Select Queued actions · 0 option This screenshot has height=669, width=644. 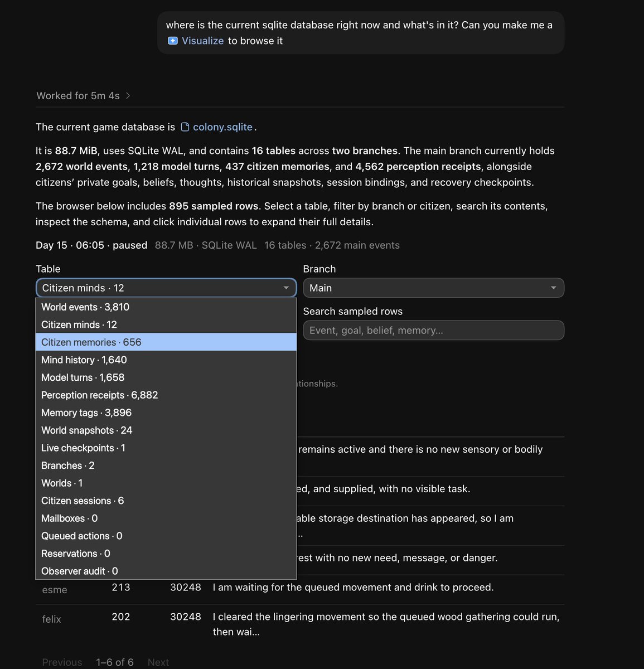pos(166,536)
